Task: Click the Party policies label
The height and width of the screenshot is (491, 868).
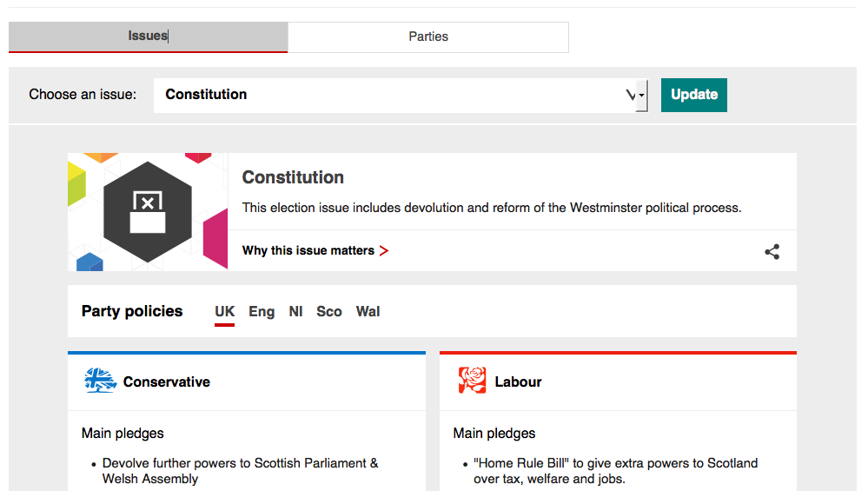Action: pyautogui.click(x=132, y=311)
